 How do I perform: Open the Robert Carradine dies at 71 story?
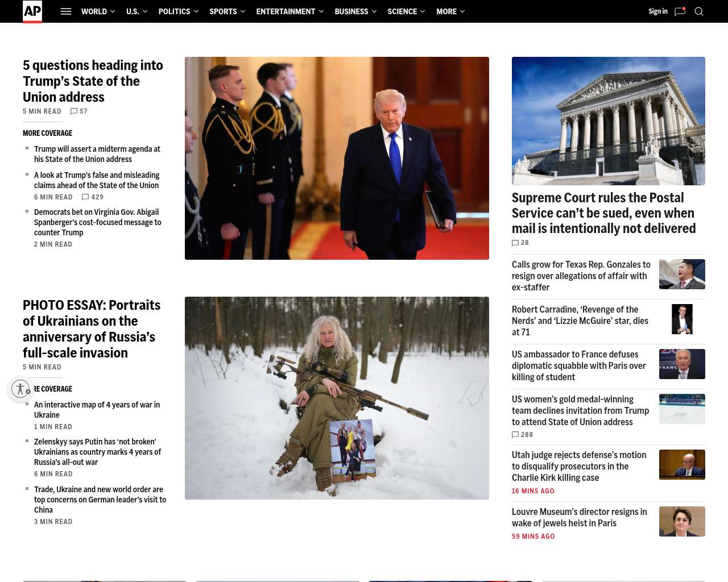click(580, 321)
